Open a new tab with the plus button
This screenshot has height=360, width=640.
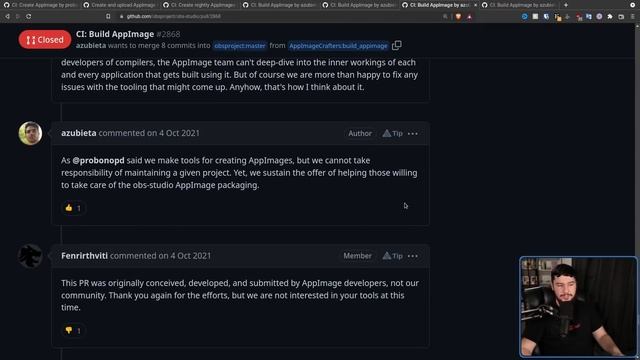[x=566, y=5]
